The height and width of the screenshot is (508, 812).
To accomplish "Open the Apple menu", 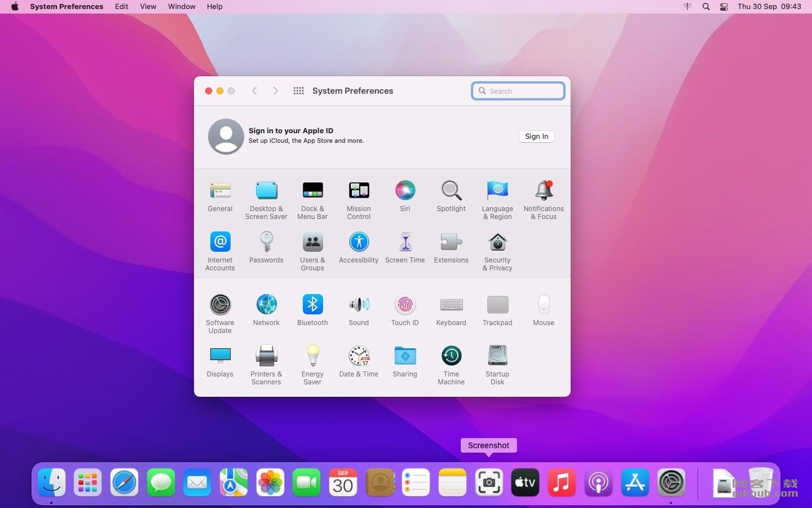I will click(x=15, y=7).
